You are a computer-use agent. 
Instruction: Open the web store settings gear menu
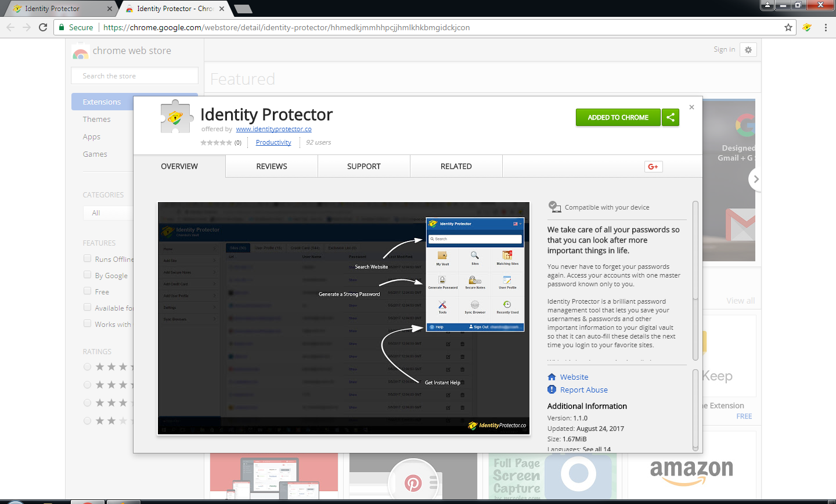tap(748, 50)
